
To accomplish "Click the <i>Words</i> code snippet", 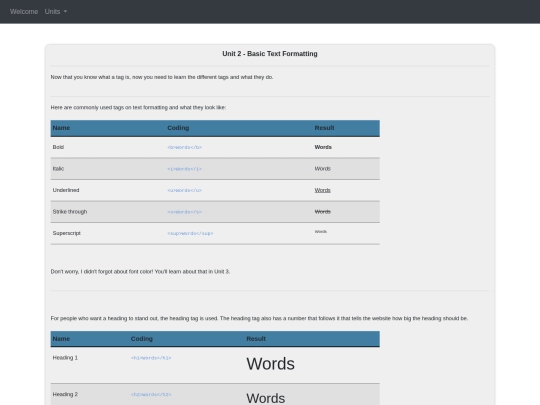I will pos(185,169).
